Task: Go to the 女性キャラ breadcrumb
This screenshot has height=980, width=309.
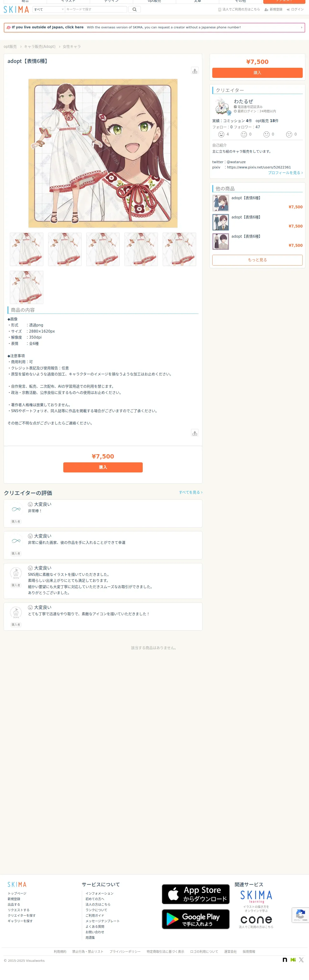Action: [x=72, y=47]
